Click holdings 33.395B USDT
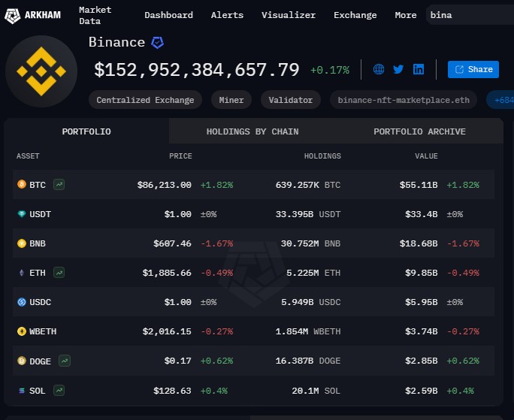The height and width of the screenshot is (420, 514). [x=308, y=214]
